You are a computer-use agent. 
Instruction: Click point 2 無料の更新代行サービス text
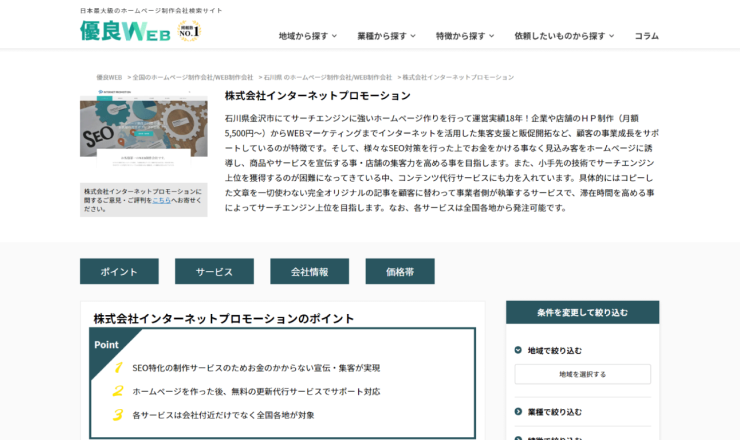(x=256, y=391)
